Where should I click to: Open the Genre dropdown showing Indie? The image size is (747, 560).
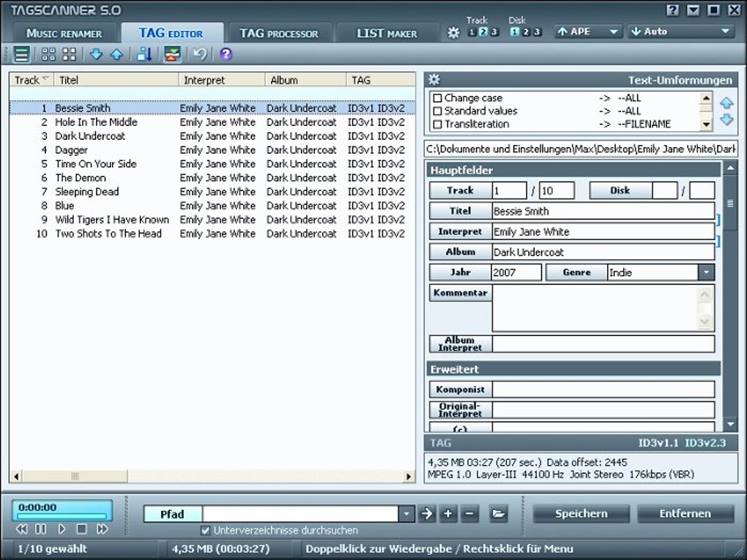coord(705,272)
